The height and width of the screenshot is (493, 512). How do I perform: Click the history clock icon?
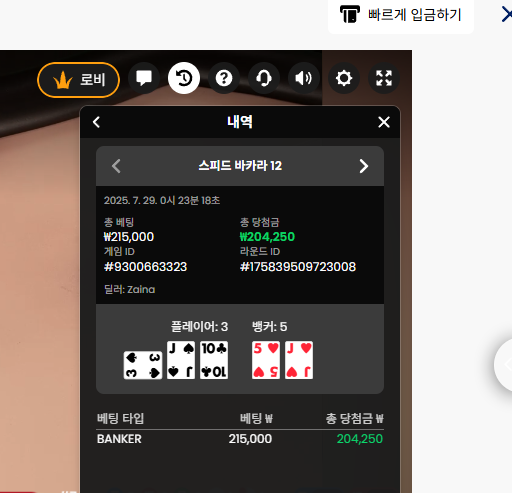click(x=184, y=78)
